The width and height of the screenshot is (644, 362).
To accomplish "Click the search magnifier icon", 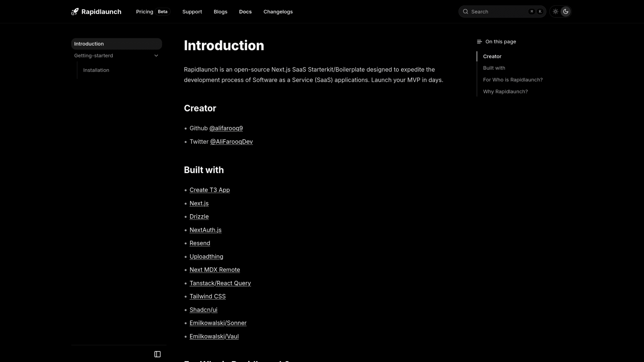I will (466, 12).
